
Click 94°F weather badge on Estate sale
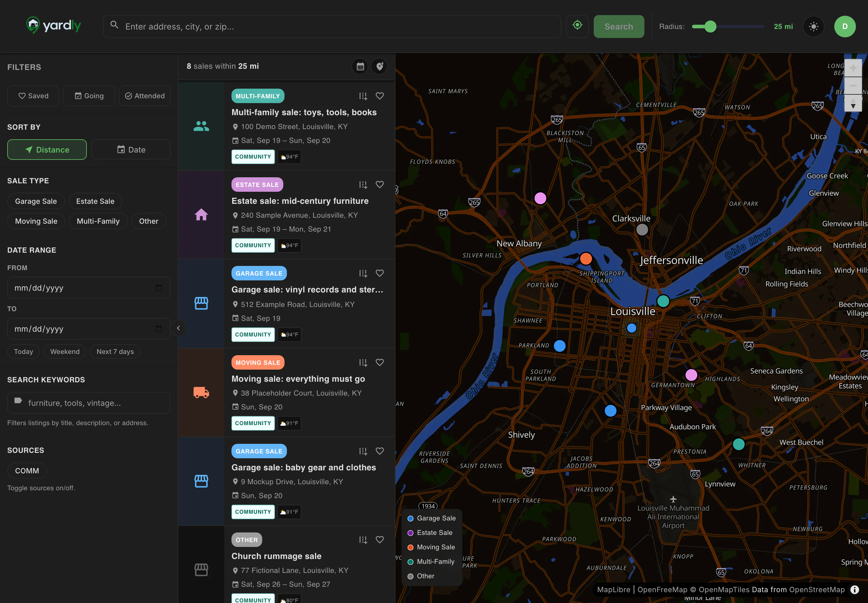coord(289,246)
